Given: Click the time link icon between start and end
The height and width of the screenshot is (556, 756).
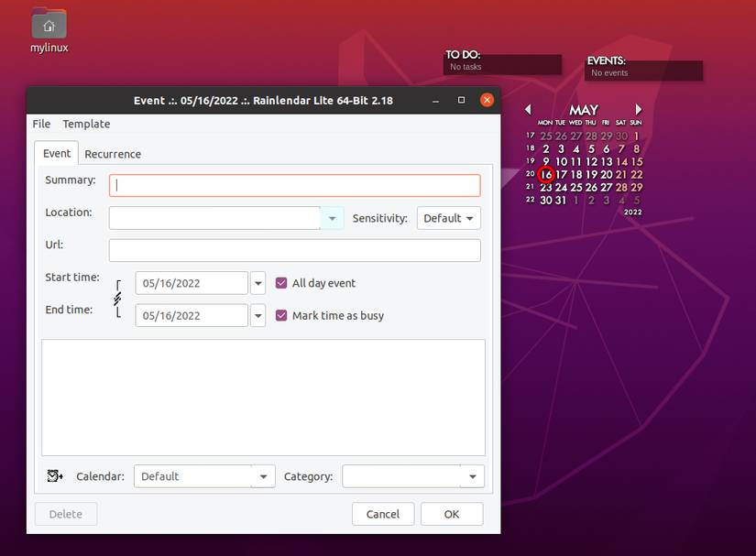Looking at the screenshot, I should tap(117, 299).
